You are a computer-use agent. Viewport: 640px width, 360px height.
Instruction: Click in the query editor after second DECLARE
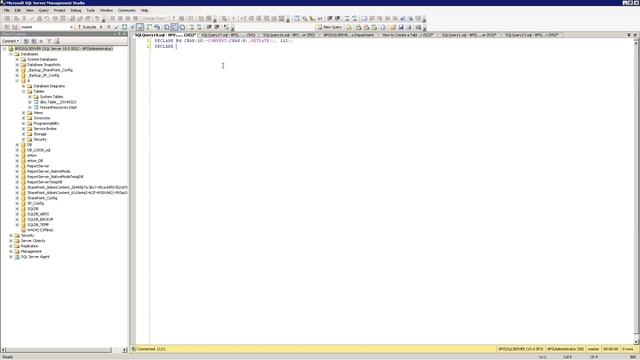[177, 47]
